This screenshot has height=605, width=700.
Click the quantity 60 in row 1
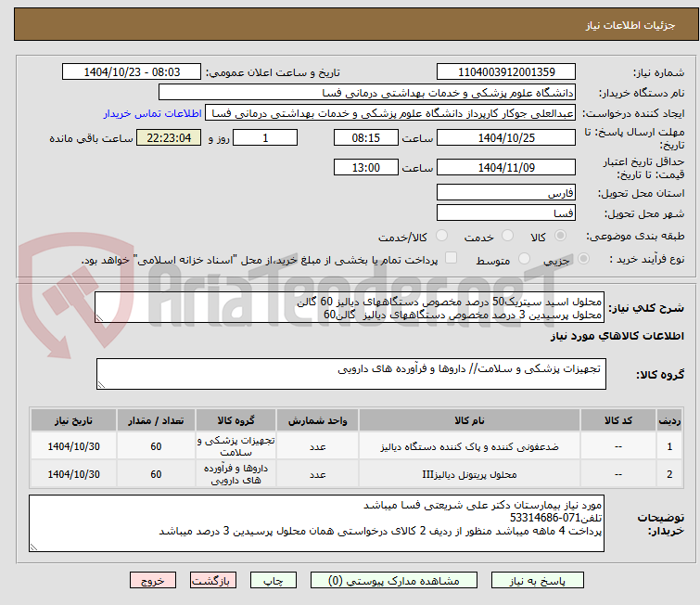pyautogui.click(x=156, y=446)
